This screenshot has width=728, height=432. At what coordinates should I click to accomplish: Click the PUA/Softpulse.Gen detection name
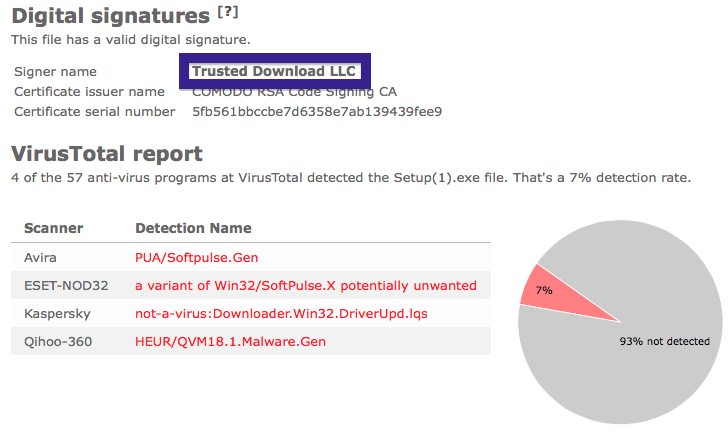(196, 257)
